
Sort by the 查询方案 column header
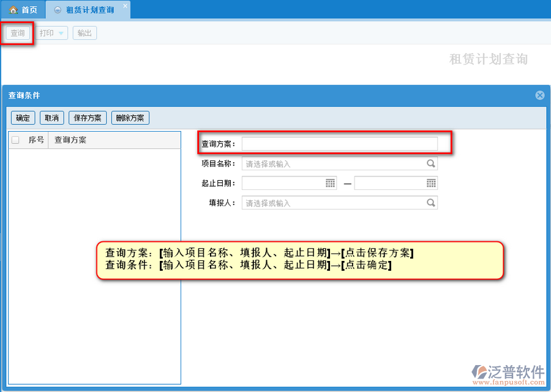point(70,140)
